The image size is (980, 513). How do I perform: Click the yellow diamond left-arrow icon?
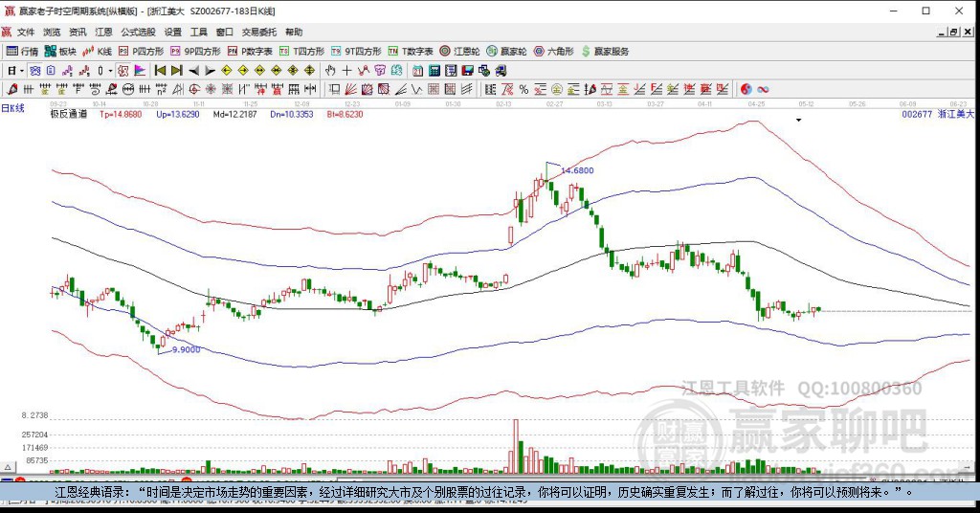(227, 71)
